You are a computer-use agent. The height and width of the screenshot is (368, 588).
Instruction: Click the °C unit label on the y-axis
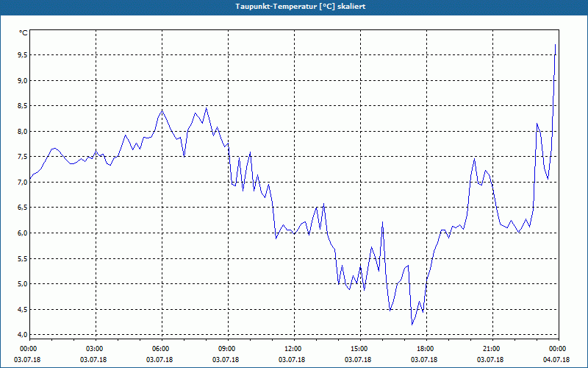[x=24, y=33]
